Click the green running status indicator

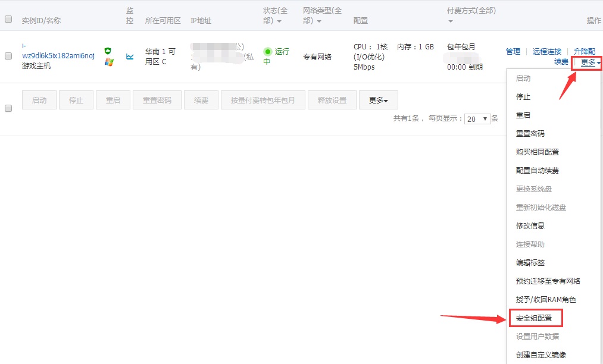click(x=268, y=52)
